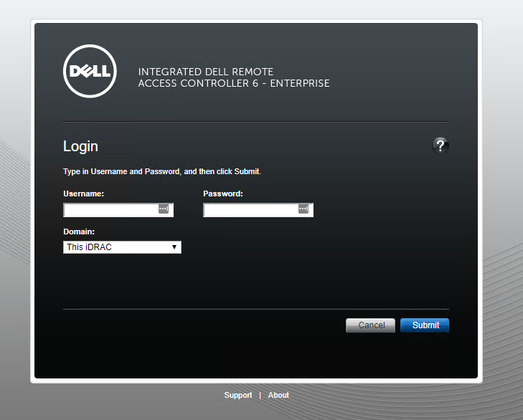Click the Cancel button
The image size is (523, 420).
coord(371,325)
